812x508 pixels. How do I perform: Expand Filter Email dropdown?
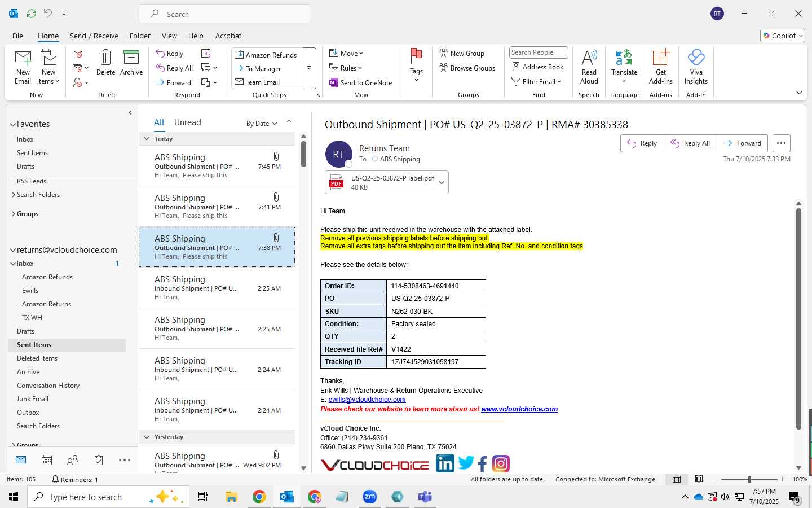click(x=536, y=82)
